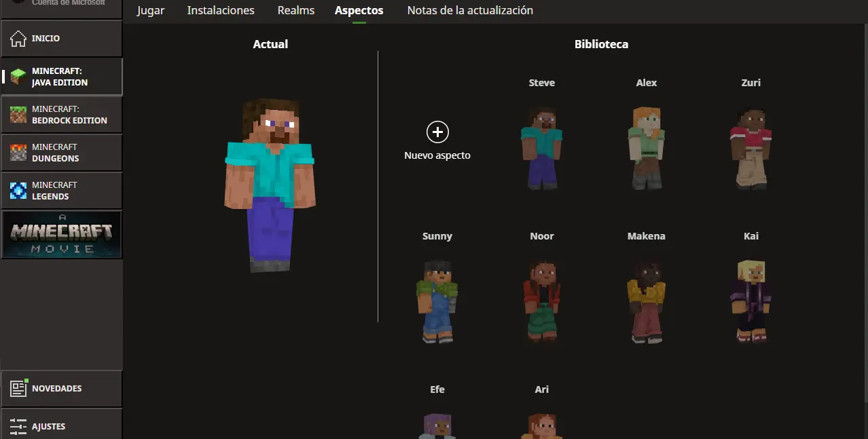Screen dimensions: 868x439
Task: Click the Nuevo aspecto label
Action: pos(437,155)
